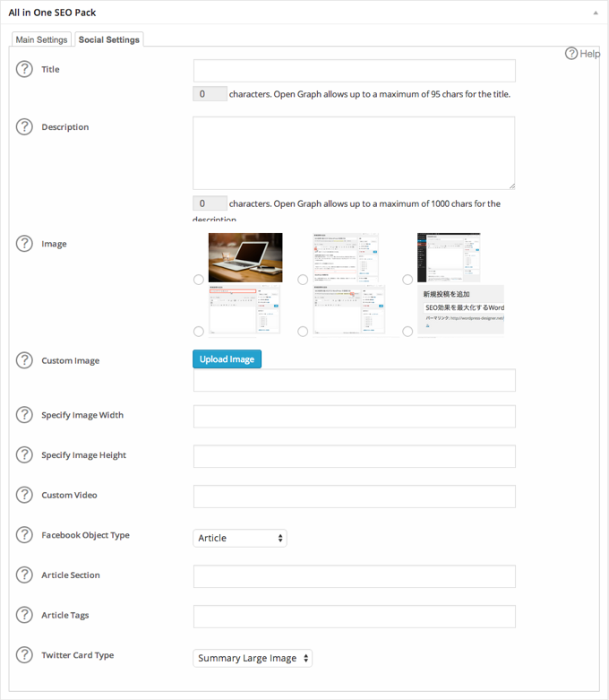Select the Social Settings tab

109,39
